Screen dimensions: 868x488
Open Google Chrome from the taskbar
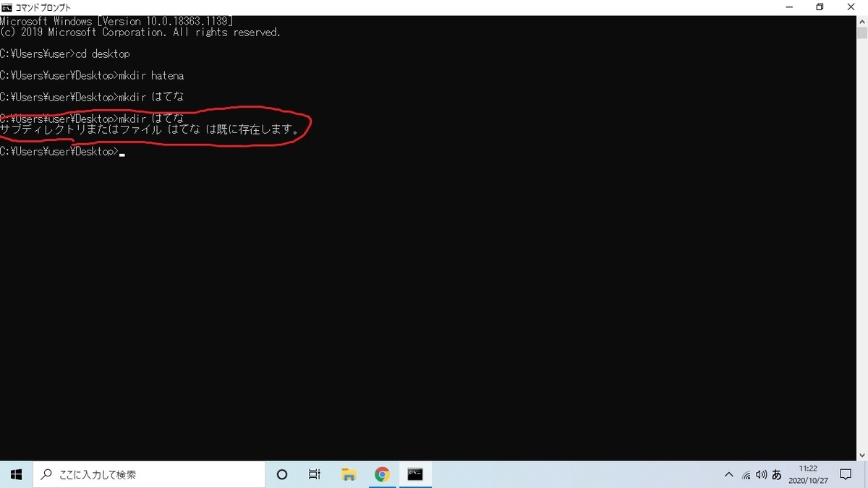pos(382,474)
